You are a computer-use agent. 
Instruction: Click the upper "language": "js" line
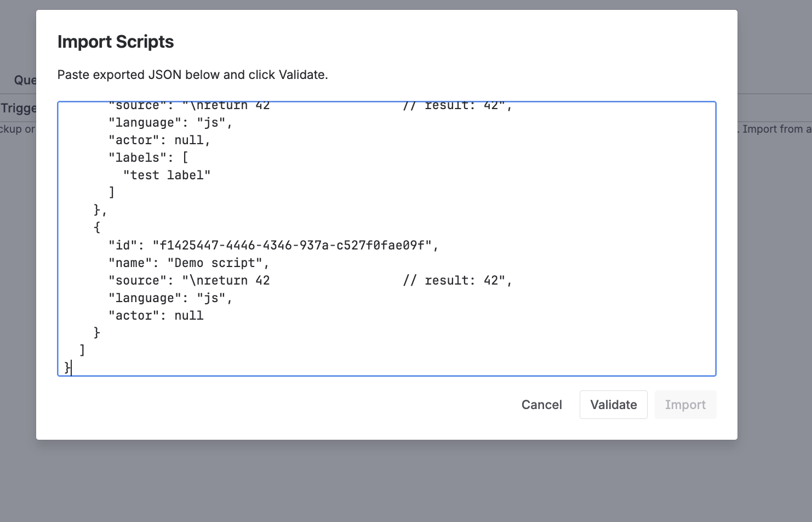pyautogui.click(x=170, y=122)
